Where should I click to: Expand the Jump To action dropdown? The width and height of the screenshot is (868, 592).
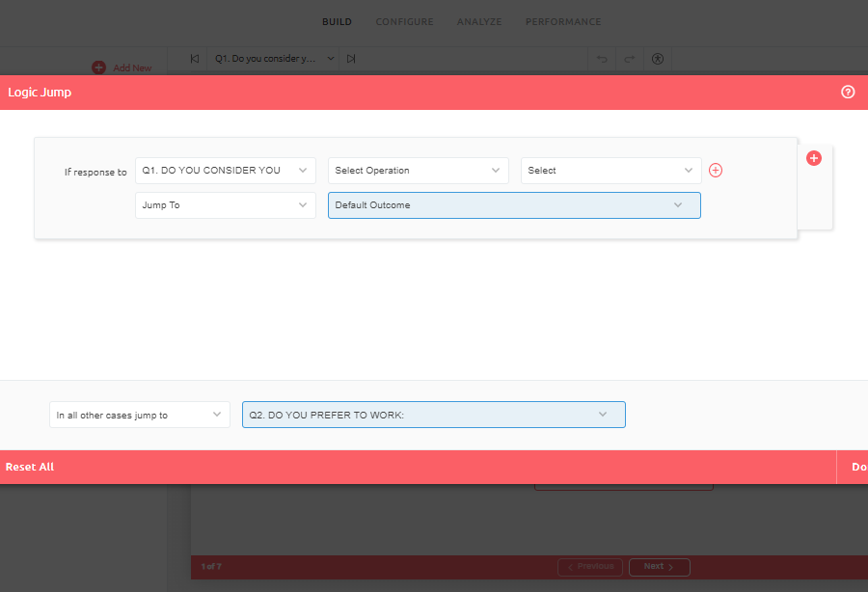pyautogui.click(x=225, y=205)
